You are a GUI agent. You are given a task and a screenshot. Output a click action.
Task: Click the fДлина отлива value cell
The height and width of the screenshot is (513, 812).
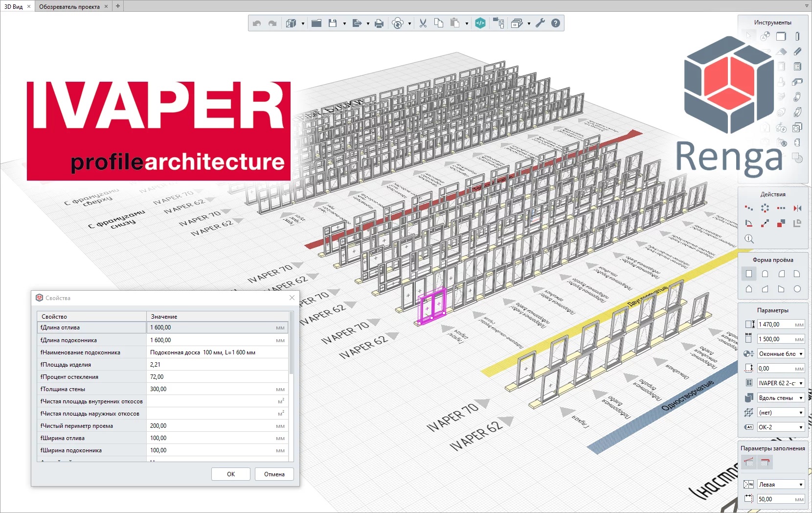tap(217, 327)
